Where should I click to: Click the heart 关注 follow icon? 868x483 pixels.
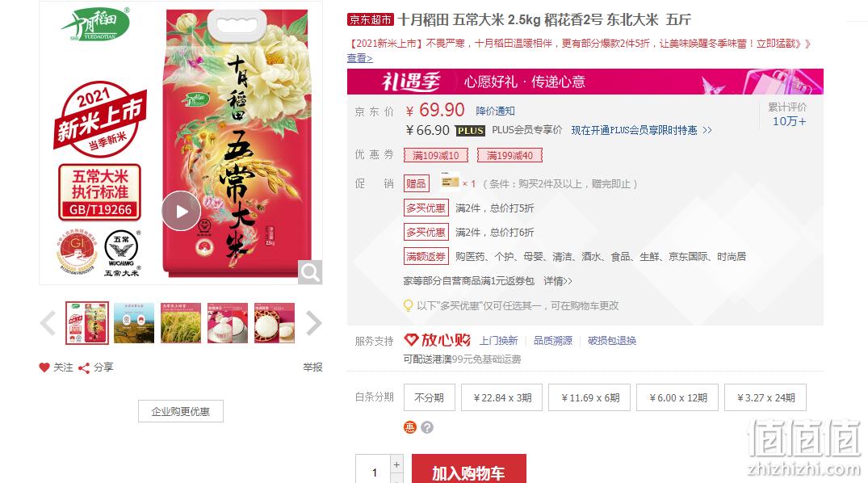(x=44, y=367)
